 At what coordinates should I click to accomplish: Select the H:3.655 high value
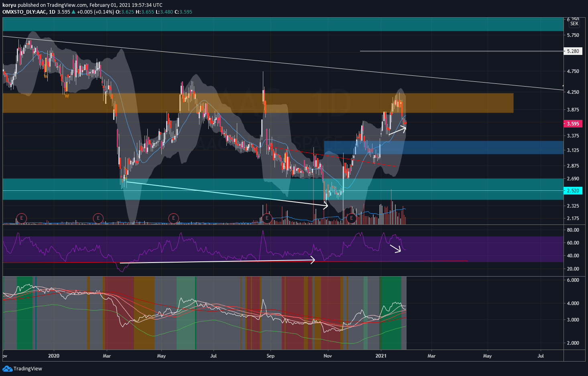point(145,12)
